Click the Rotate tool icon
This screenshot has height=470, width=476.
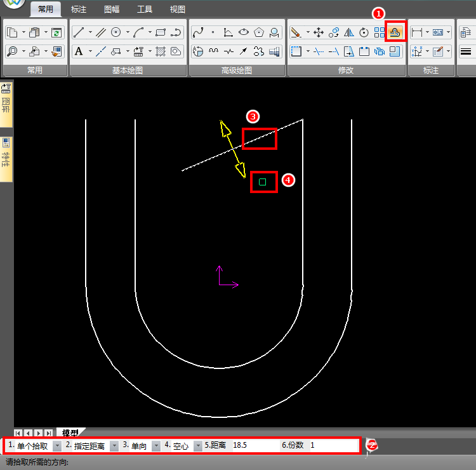pos(364,32)
